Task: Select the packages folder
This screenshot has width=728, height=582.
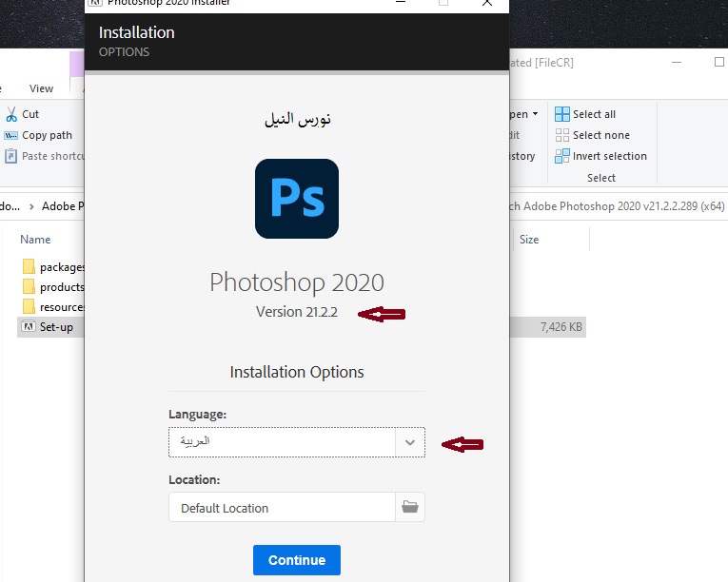Action: coord(61,267)
